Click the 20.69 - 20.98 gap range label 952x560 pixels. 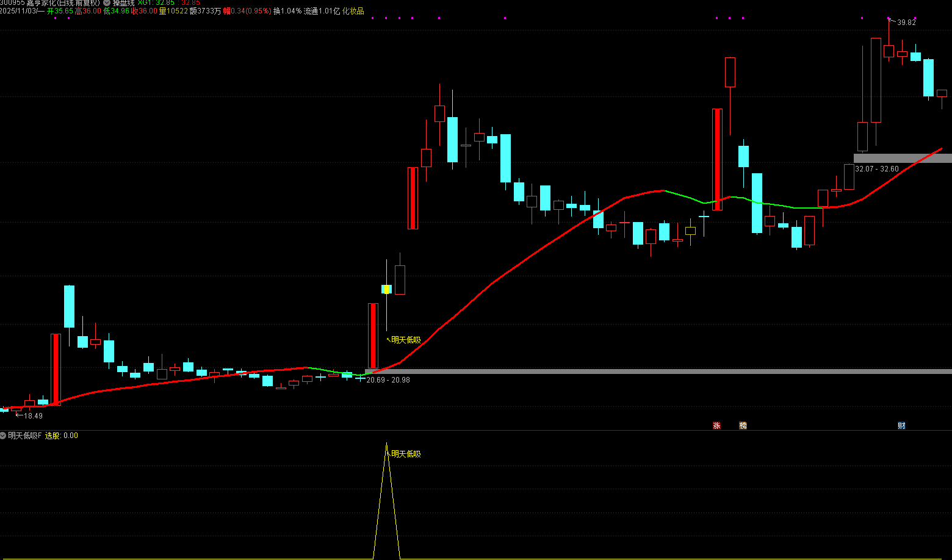click(x=388, y=380)
